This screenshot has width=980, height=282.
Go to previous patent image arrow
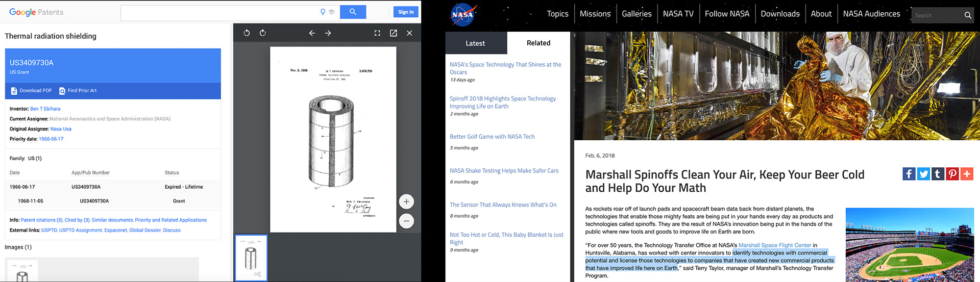coord(312,33)
